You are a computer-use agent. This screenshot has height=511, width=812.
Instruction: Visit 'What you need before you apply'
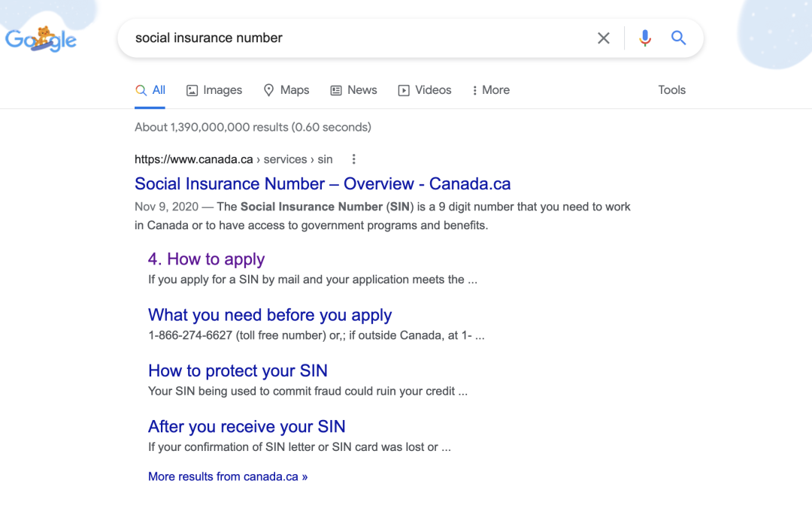pyautogui.click(x=270, y=315)
